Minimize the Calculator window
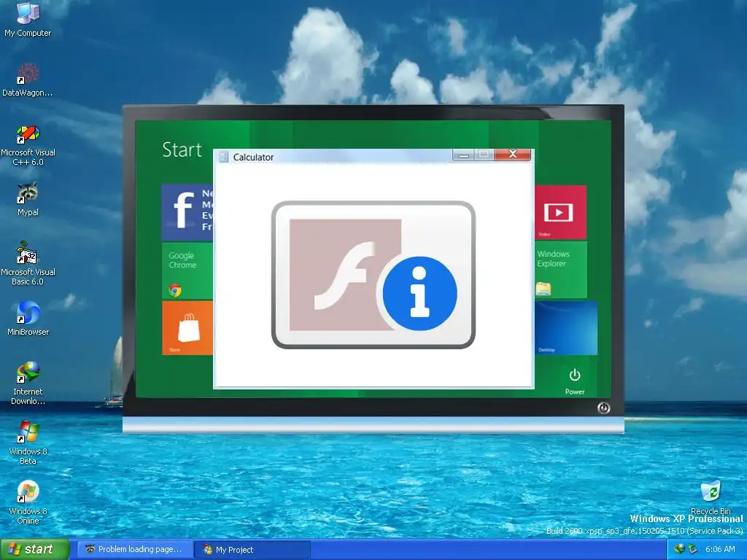747x560 pixels. tap(463, 155)
